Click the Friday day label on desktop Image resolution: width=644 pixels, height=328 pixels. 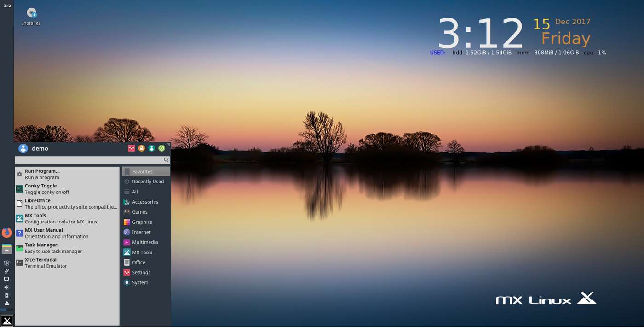click(566, 38)
